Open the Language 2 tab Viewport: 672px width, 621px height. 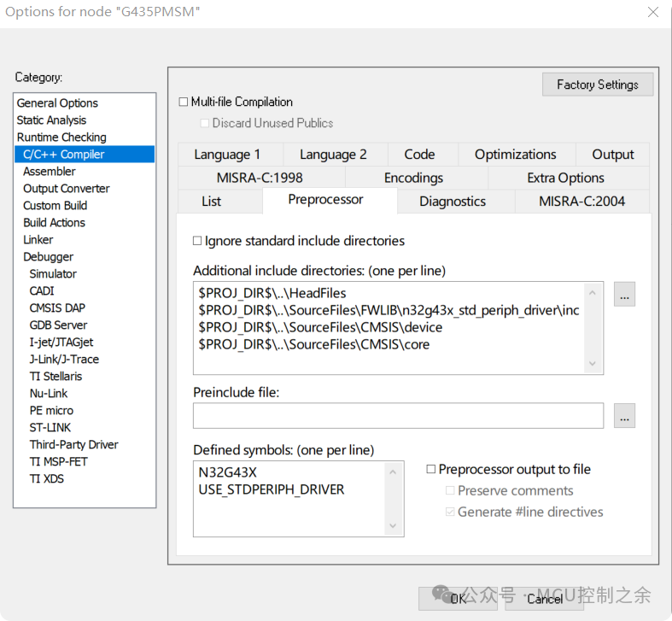pyautogui.click(x=335, y=155)
